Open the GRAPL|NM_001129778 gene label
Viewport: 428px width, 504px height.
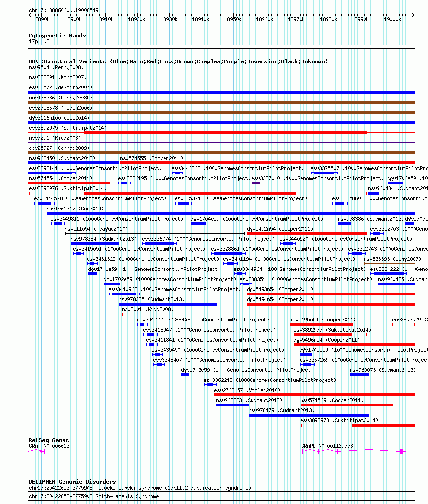(x=327, y=446)
